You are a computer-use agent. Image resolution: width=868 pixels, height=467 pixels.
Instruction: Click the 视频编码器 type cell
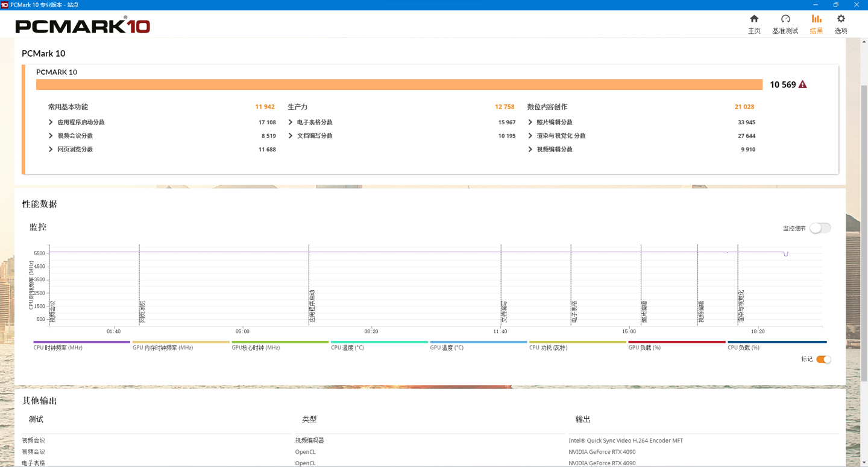pos(309,440)
